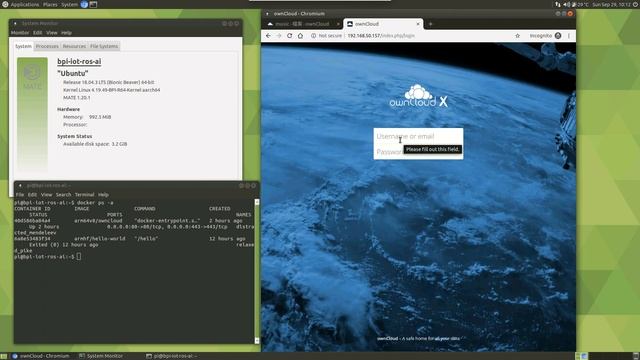The width and height of the screenshot is (640, 360).
Task: Reload the ownCloud login page
Action: tap(289, 36)
